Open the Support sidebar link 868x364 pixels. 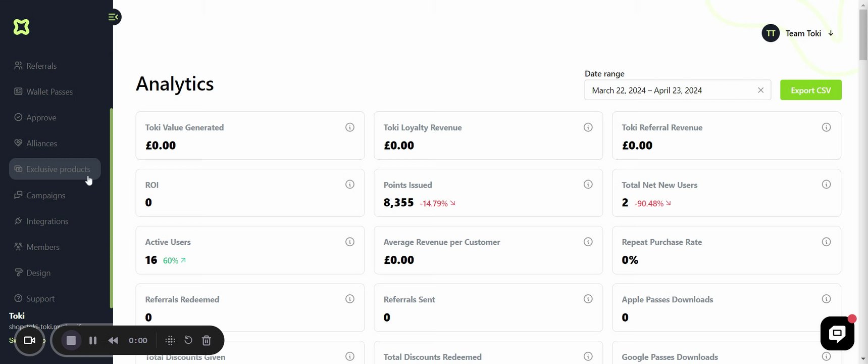[40, 298]
